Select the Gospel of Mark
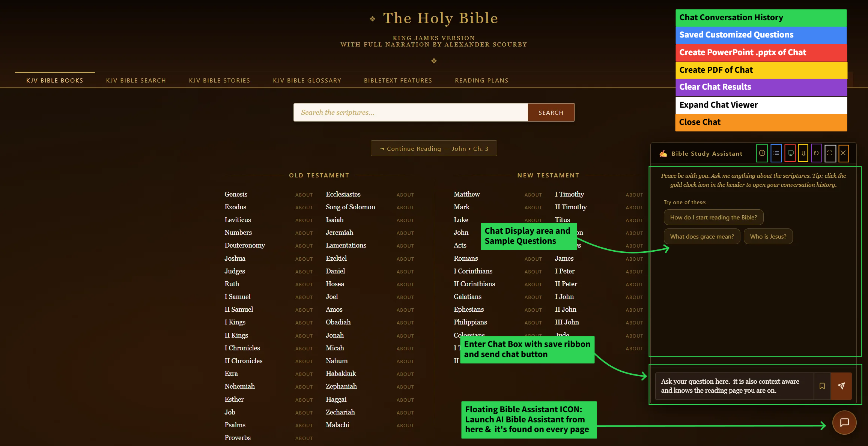 click(x=462, y=207)
